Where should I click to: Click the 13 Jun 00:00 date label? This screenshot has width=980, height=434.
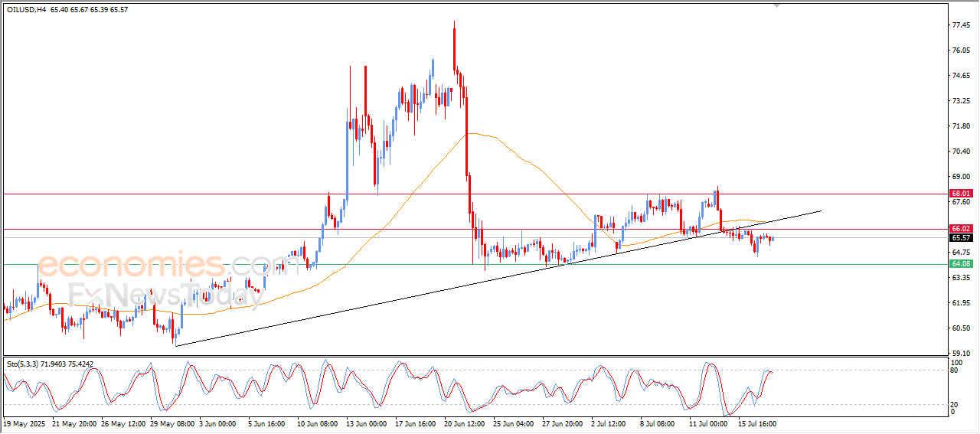[x=367, y=423]
